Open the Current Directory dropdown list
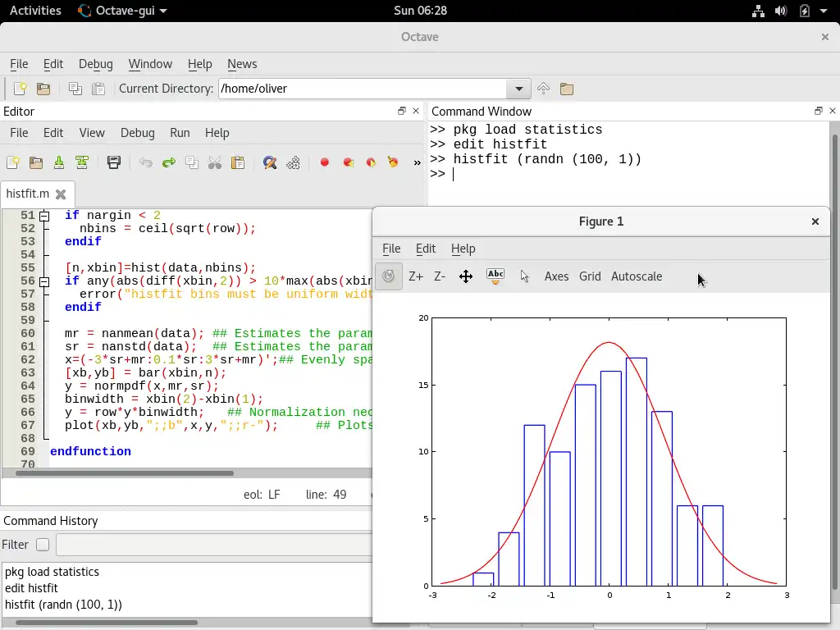This screenshot has width=840, height=630. pyautogui.click(x=518, y=89)
